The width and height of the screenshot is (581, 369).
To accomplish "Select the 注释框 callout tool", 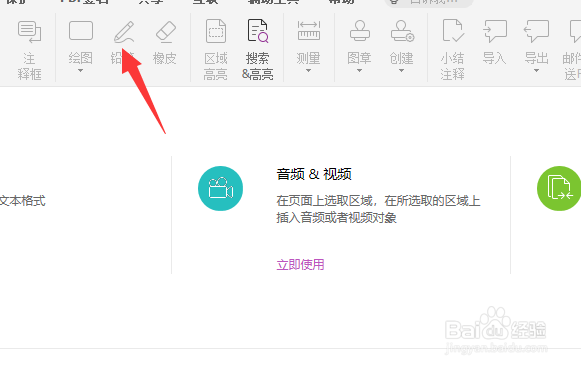I will 29,50.
